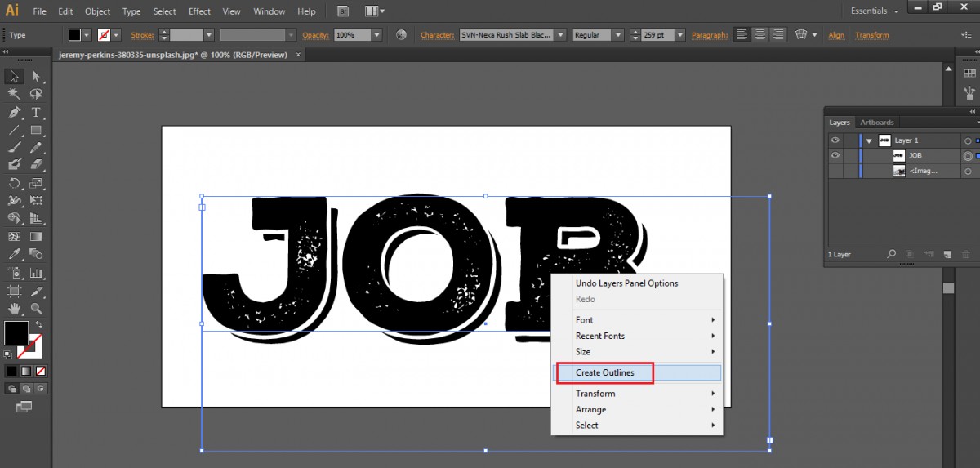Choose the Eyedropper tool
This screenshot has height=468, width=980.
[15, 254]
